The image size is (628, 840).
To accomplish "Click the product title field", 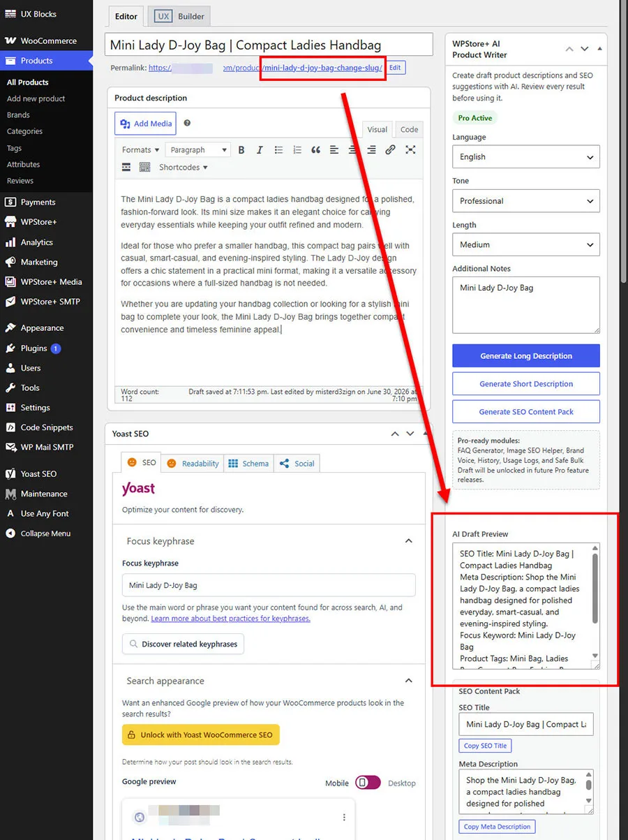I will [x=269, y=45].
